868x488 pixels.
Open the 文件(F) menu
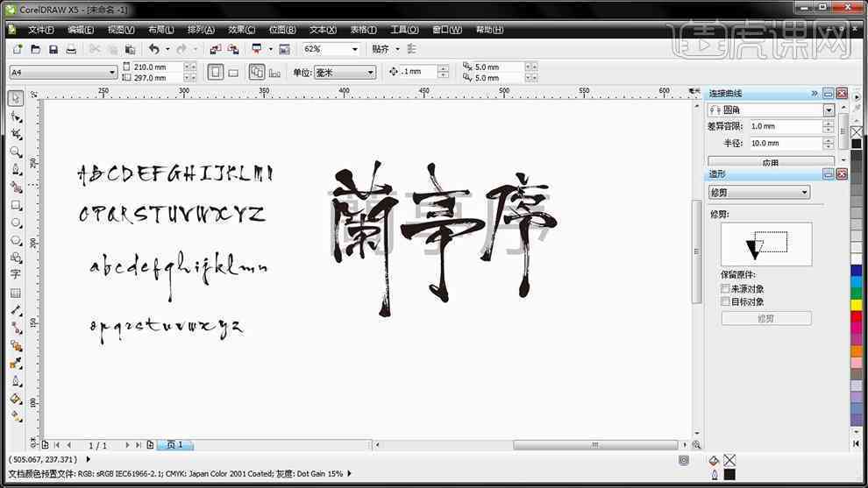click(x=41, y=30)
